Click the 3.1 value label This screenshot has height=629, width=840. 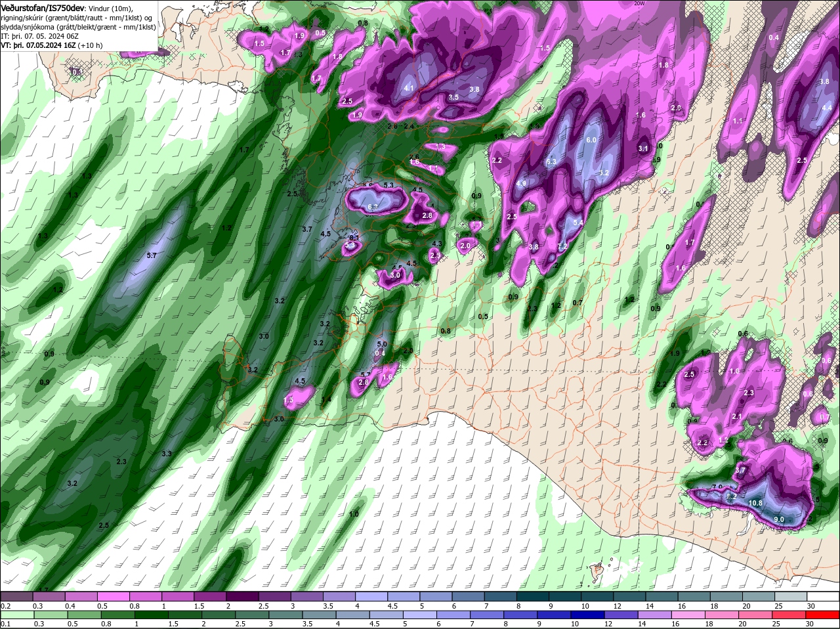click(x=643, y=148)
